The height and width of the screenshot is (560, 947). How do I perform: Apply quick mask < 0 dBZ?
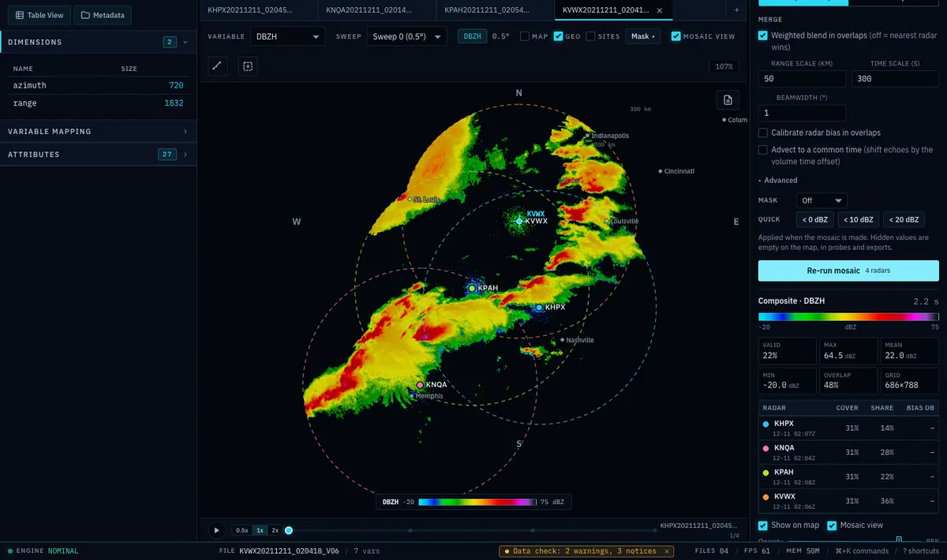(814, 219)
